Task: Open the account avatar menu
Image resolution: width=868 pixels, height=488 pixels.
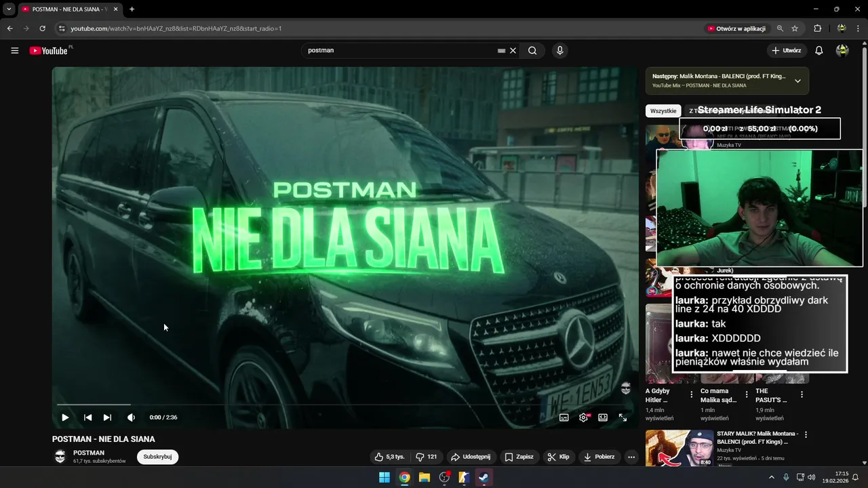Action: (x=842, y=50)
